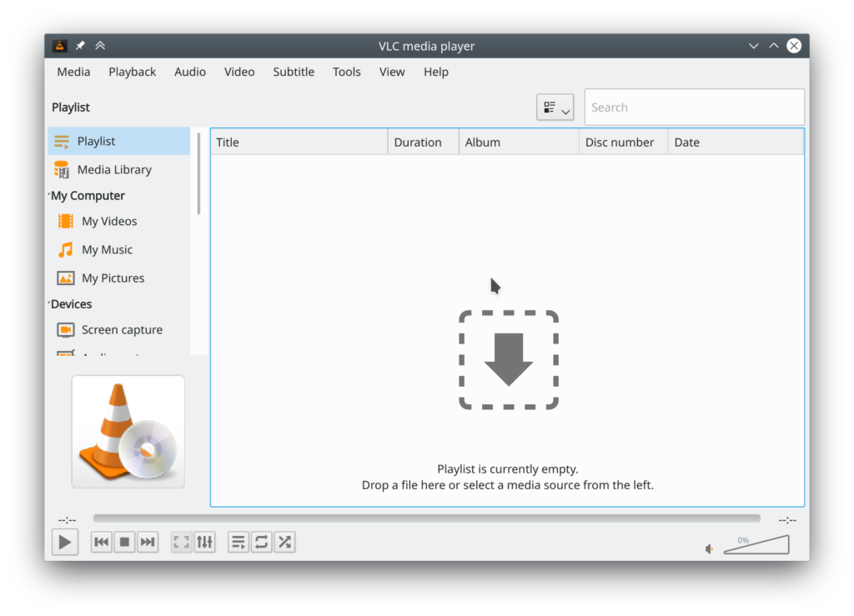Open the Media menu
Image resolution: width=854 pixels, height=616 pixels.
click(73, 72)
